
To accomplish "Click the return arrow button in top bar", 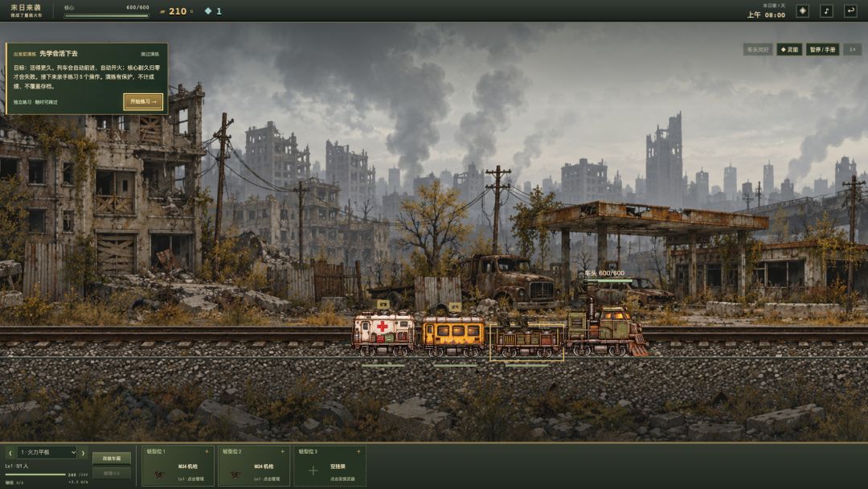I will coord(850,11).
